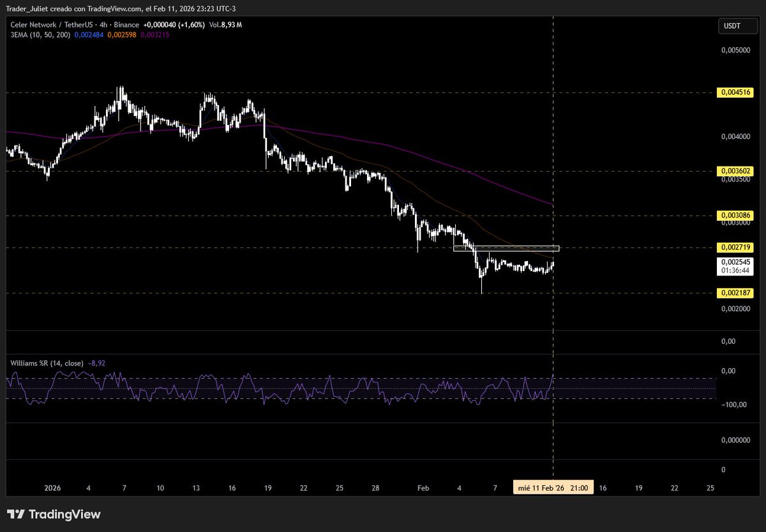766x532 pixels.
Task: Click the 2026 label on the time axis
Action: [x=52, y=487]
